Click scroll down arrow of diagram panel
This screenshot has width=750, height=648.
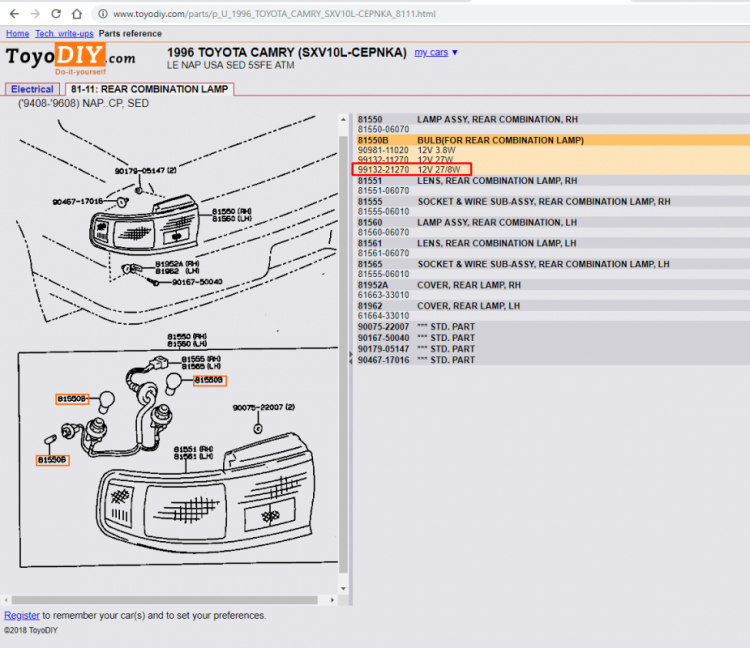pyautogui.click(x=343, y=589)
